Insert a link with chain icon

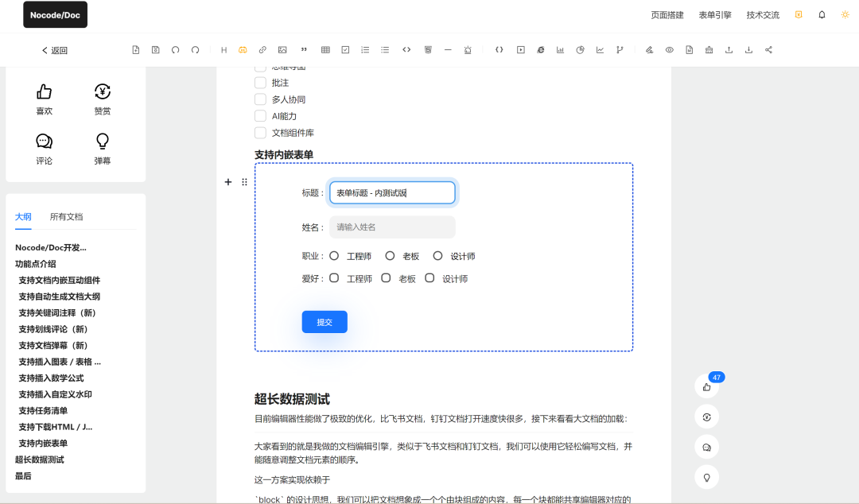pyautogui.click(x=262, y=50)
